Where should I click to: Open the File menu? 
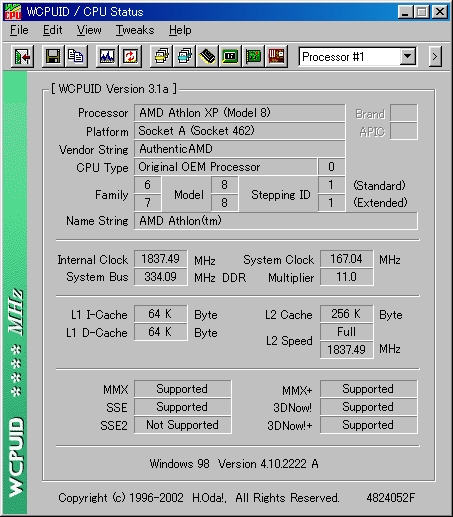tap(19, 30)
